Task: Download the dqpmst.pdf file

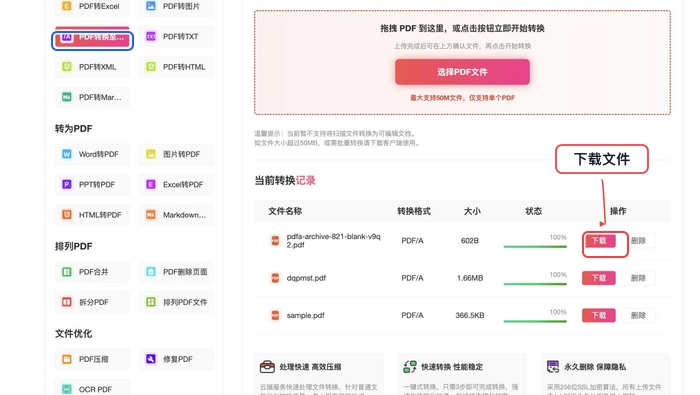Action: [x=599, y=278]
